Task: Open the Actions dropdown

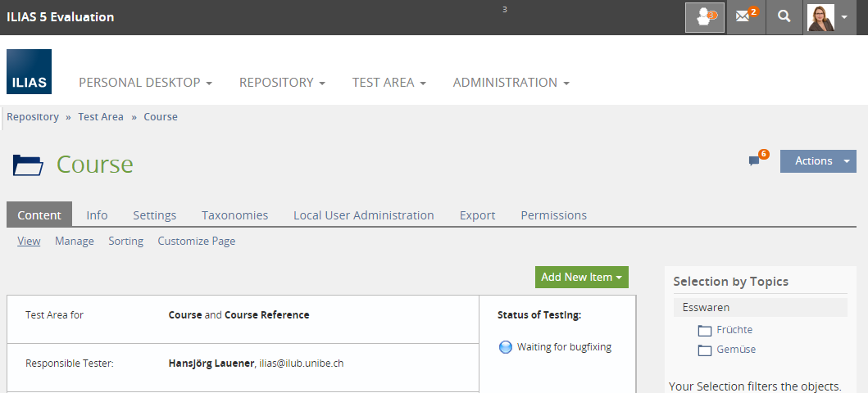Action: point(817,161)
